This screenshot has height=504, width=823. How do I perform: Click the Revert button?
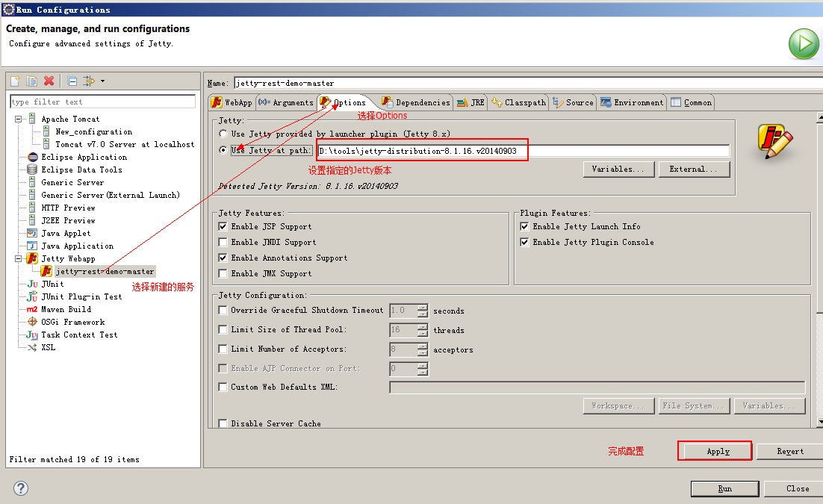[790, 452]
